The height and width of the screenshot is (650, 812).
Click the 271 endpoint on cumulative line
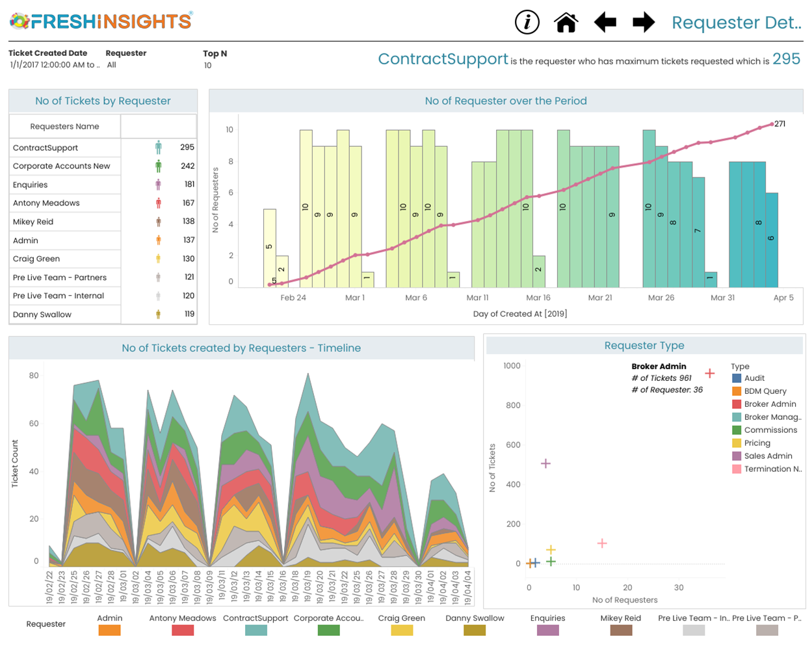pos(772,124)
